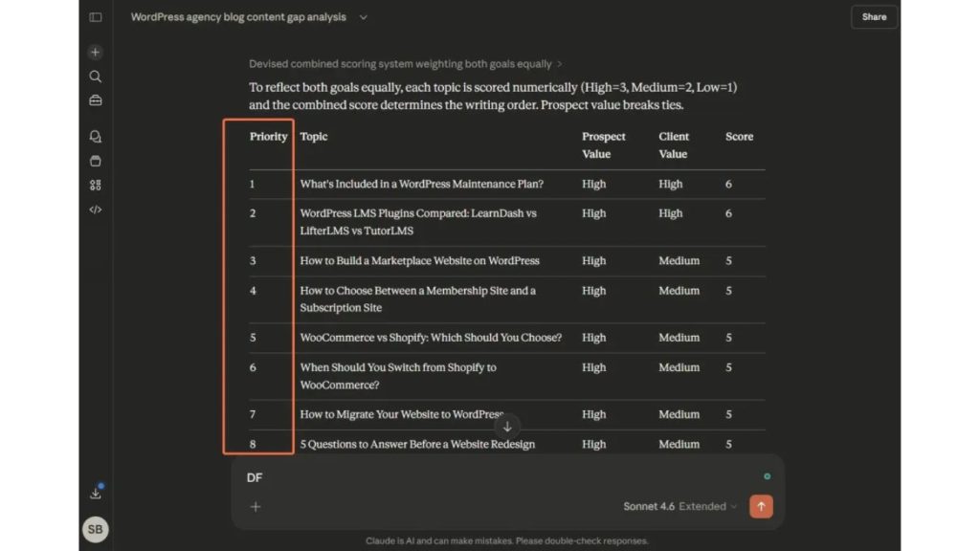Click the 'Client Value' column header
The height and width of the screenshot is (551, 980).
click(673, 145)
